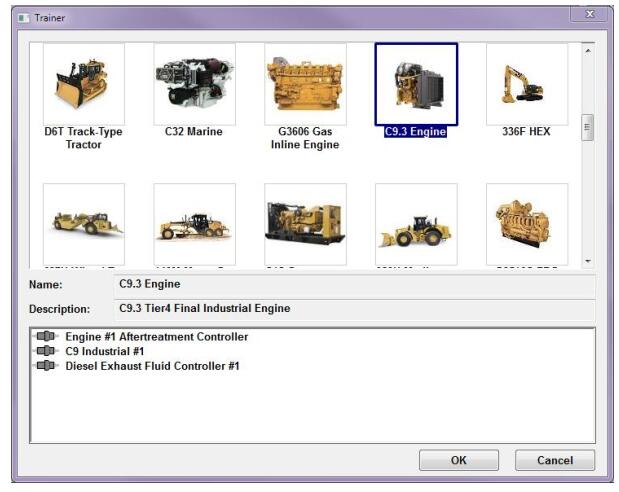
Task: Select "C9 Industrial #1" entry
Action: [105, 351]
